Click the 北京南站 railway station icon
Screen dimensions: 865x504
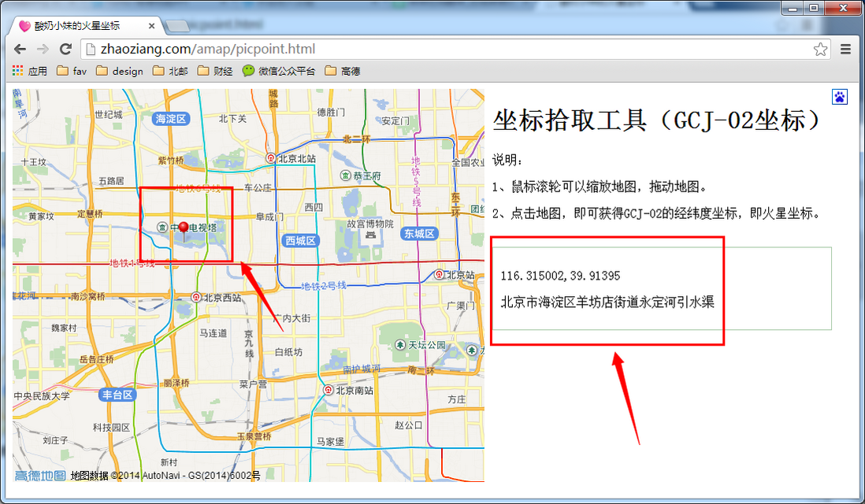point(329,388)
